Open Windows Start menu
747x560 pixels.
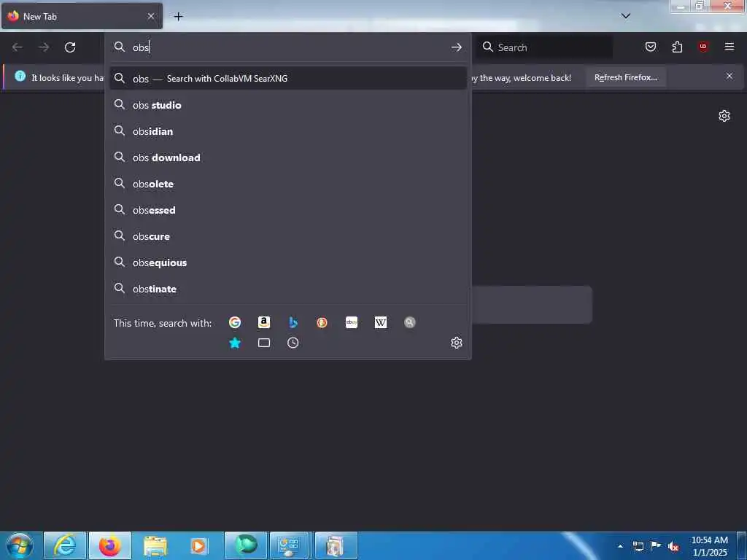tap(20, 545)
